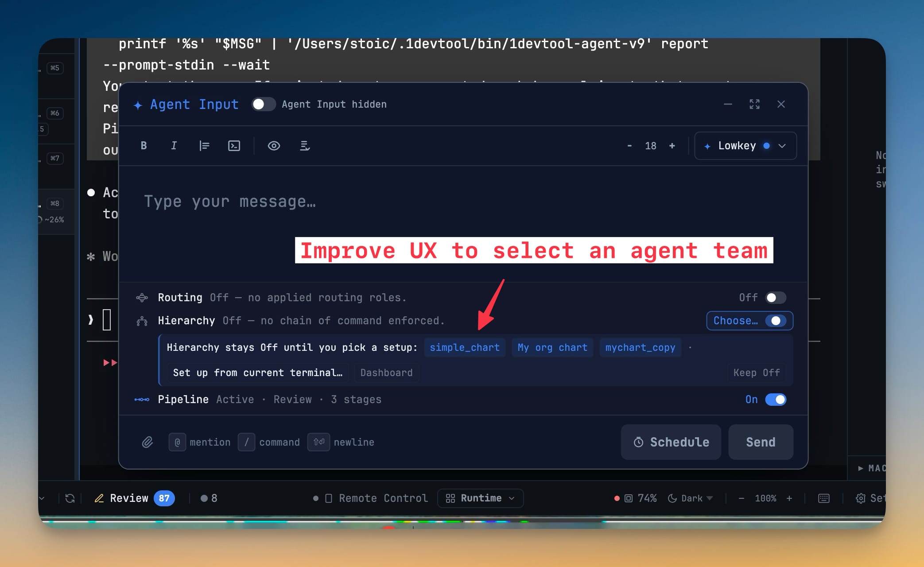Click the quote block icon in toolbar

click(204, 146)
